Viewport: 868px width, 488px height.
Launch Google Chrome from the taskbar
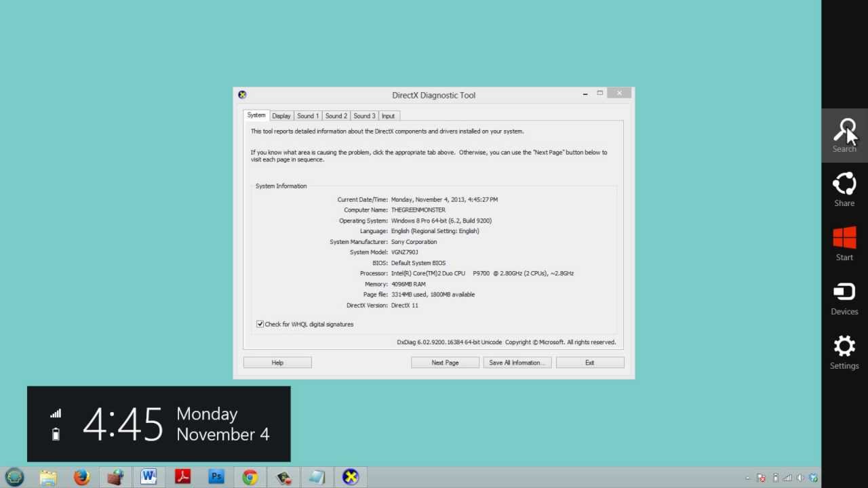click(250, 477)
